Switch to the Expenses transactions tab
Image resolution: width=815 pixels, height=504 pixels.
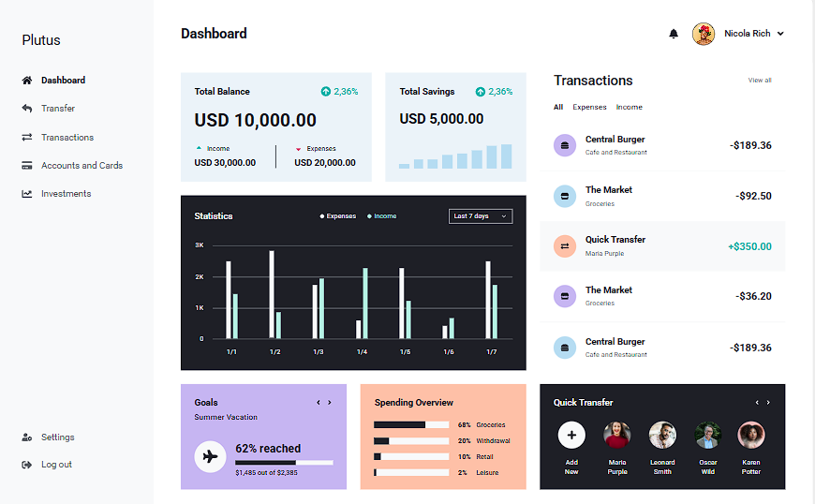[x=589, y=108]
